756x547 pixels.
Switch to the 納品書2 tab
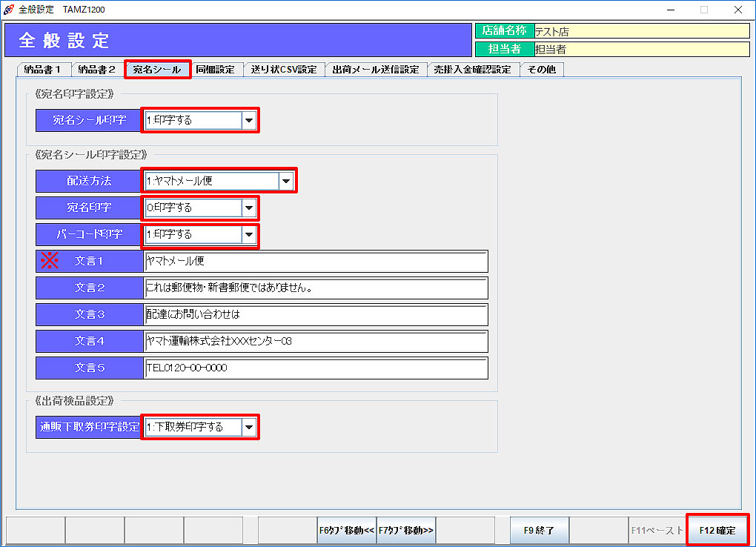97,70
